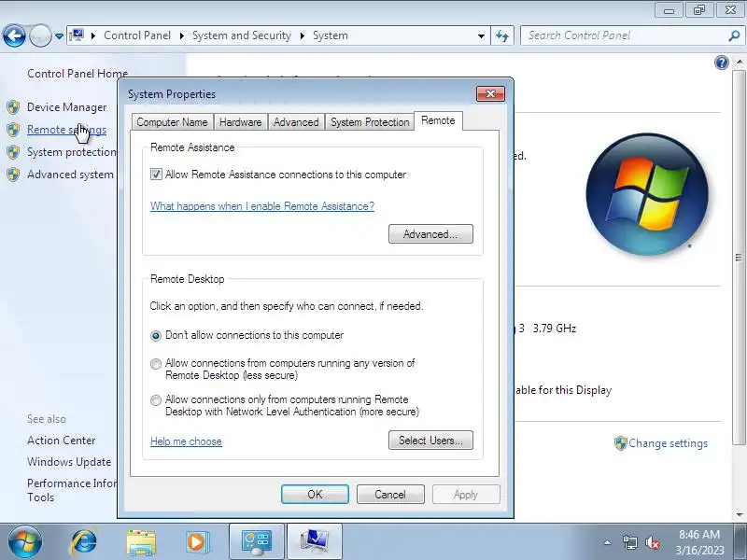Viewport: 747px width, 560px height.
Task: Confirm the dialog with OK
Action: point(315,495)
